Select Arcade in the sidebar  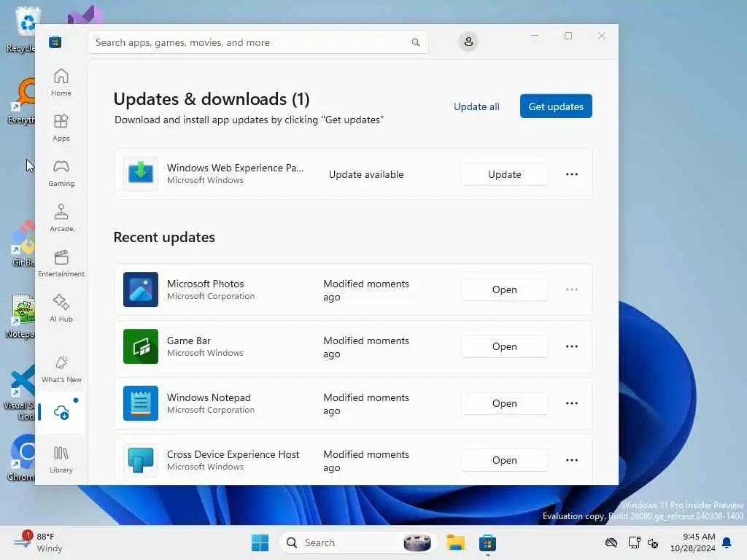pos(61,218)
